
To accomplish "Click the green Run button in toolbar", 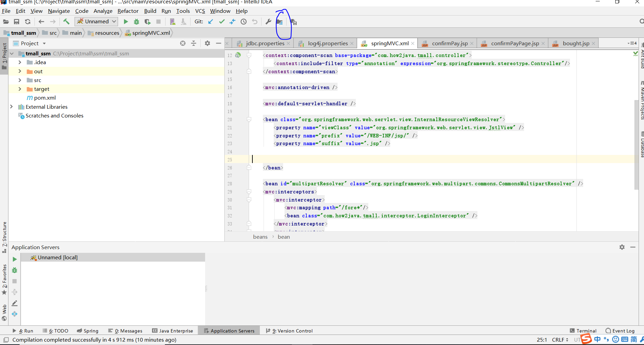I will pyautogui.click(x=126, y=22).
